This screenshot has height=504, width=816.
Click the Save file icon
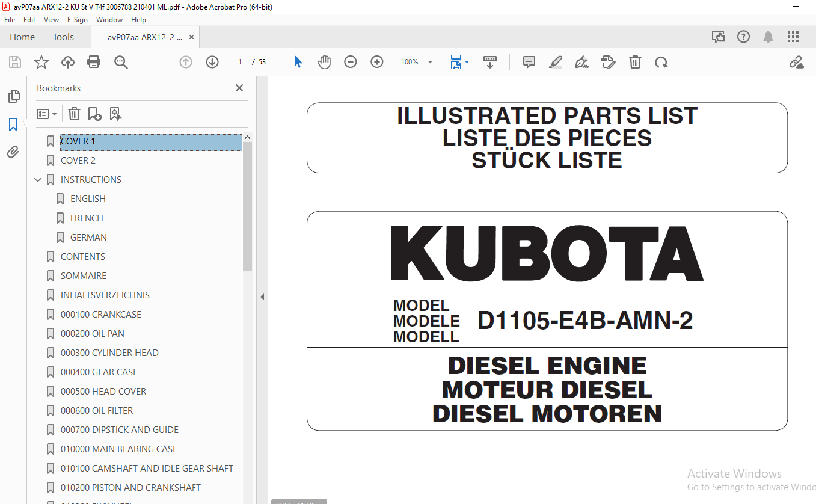pos(15,62)
